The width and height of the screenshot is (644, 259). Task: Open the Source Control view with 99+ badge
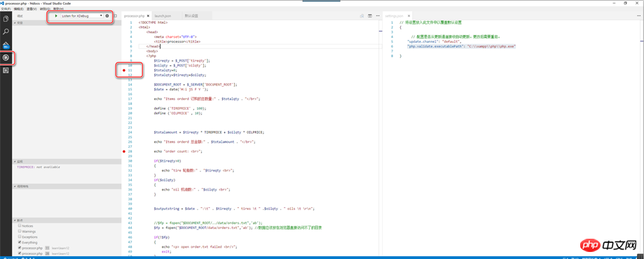coord(6,45)
